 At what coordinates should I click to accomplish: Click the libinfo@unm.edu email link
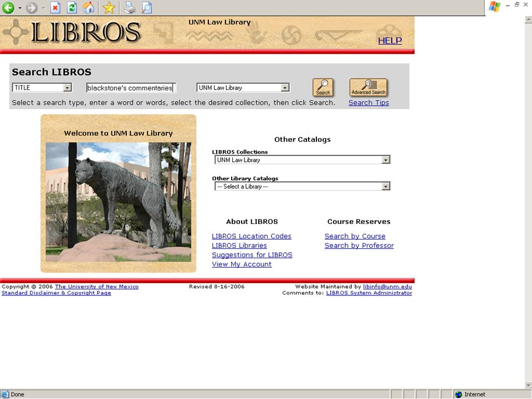[x=387, y=287]
